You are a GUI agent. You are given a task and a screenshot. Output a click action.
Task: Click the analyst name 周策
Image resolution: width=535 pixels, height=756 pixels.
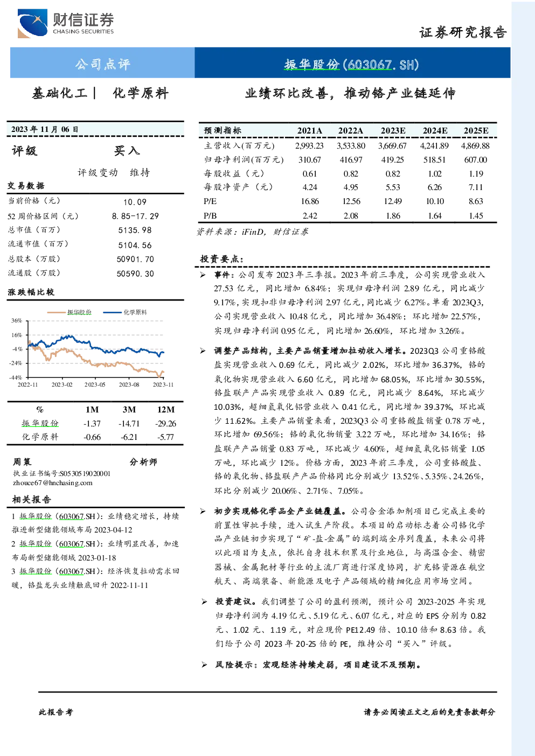[23, 462]
